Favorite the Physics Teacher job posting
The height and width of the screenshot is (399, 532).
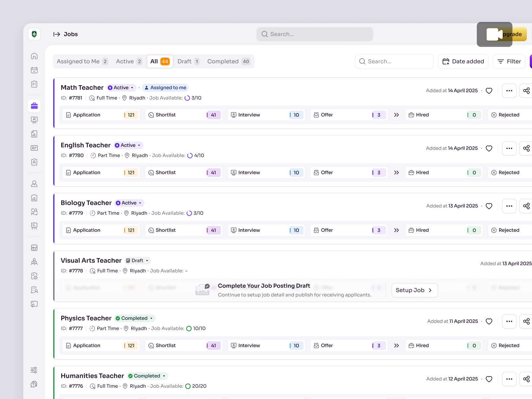[489, 321]
